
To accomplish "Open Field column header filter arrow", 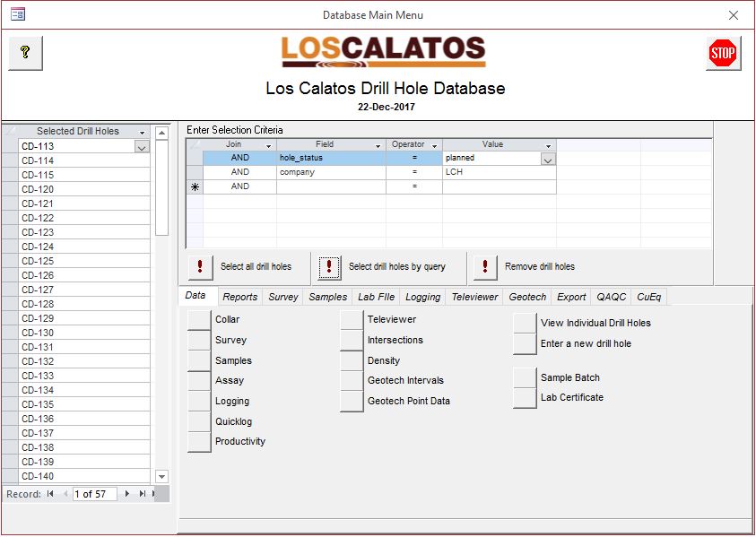I will 378,145.
